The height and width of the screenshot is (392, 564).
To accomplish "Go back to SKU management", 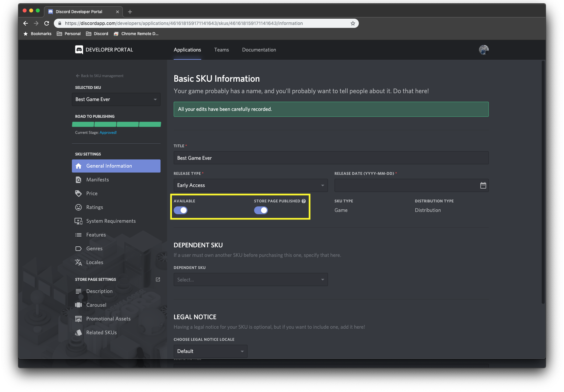I will tap(100, 76).
